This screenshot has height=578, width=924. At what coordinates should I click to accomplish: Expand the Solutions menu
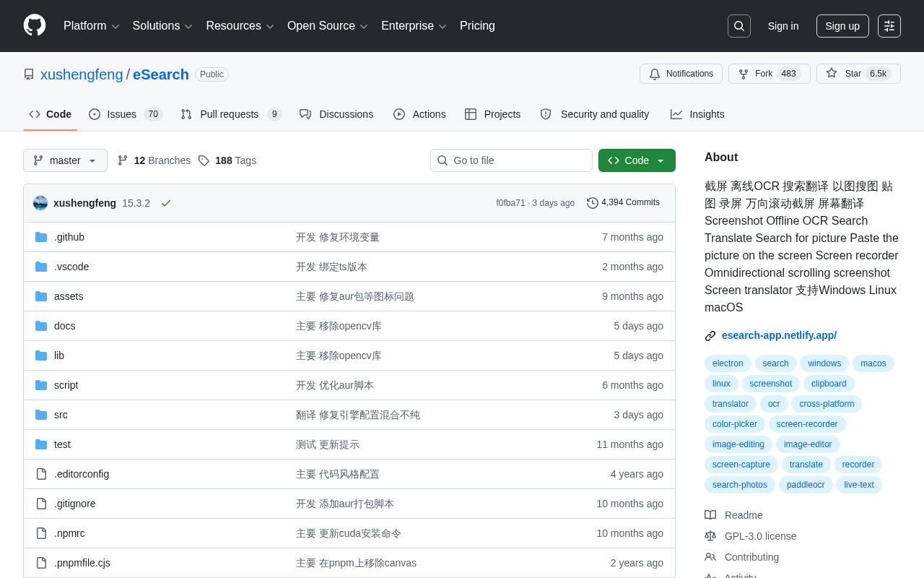[162, 26]
